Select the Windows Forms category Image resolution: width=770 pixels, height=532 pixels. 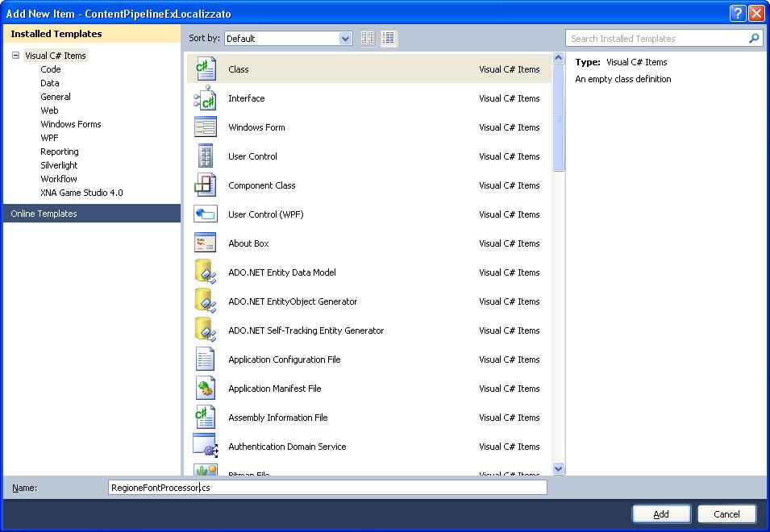[71, 124]
